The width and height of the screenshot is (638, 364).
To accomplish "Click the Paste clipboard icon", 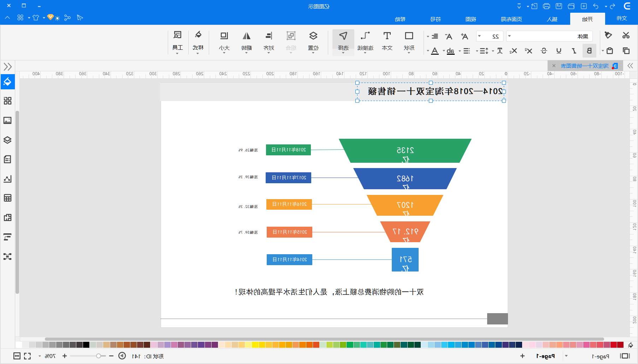I will point(609,51).
